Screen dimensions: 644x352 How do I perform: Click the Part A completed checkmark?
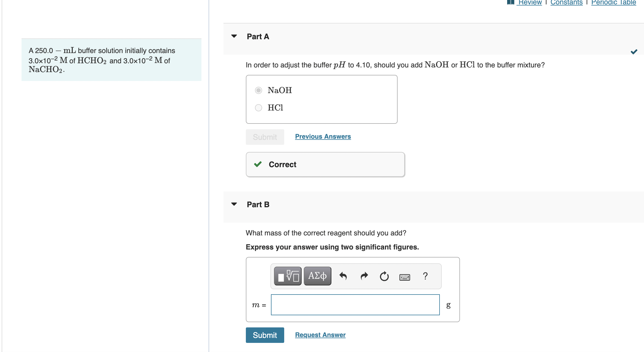point(634,52)
